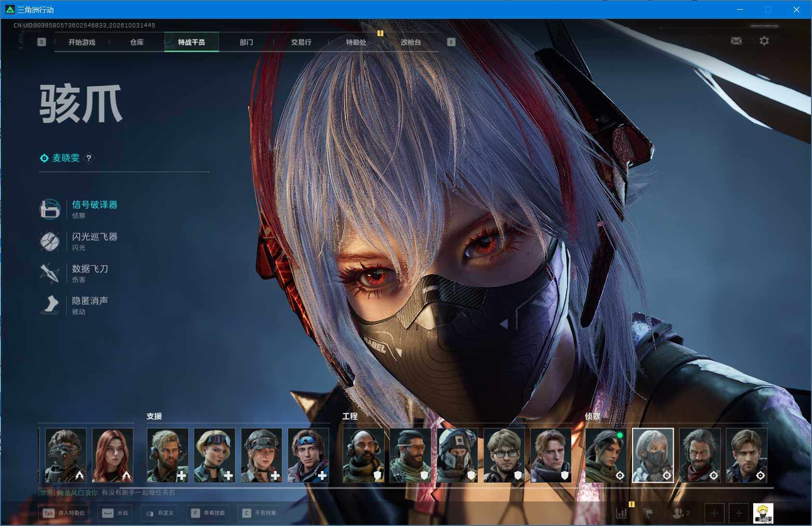
Task: Select the 数据飞刀 skill icon
Action: 50,273
